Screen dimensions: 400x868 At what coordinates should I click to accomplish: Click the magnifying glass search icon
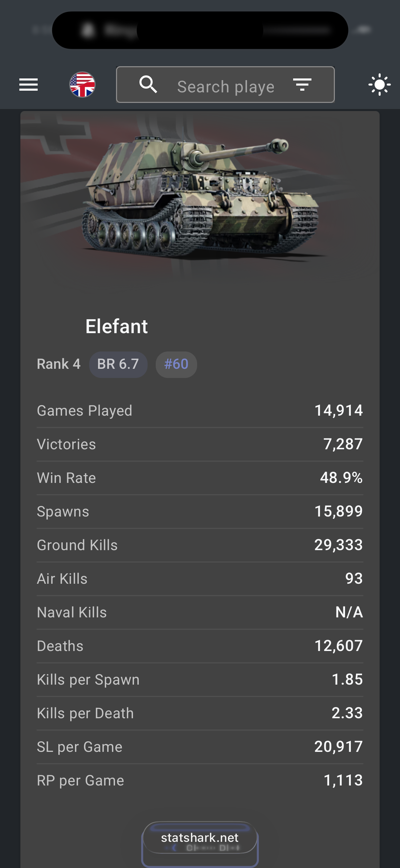[x=148, y=85]
